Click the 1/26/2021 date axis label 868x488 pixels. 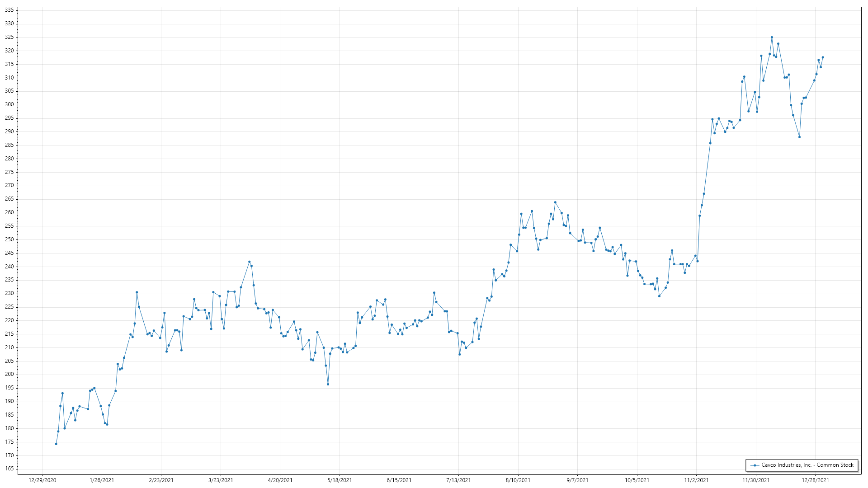102,480
